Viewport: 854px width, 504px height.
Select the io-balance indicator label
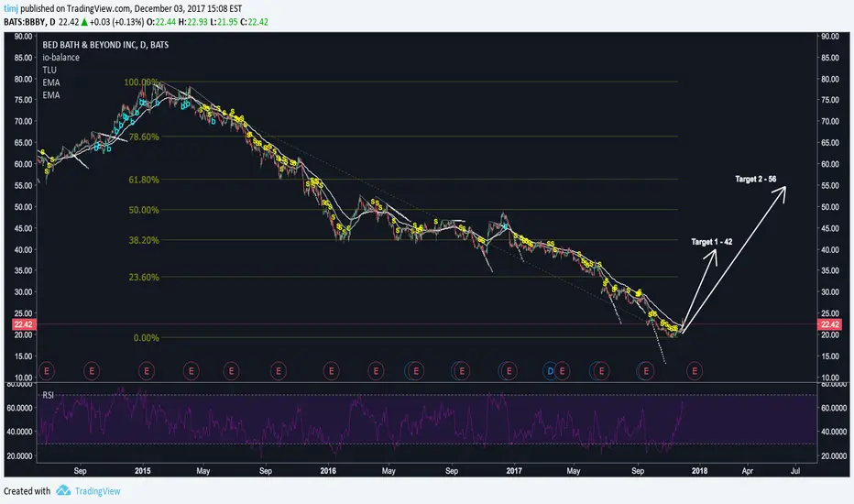(x=61, y=57)
